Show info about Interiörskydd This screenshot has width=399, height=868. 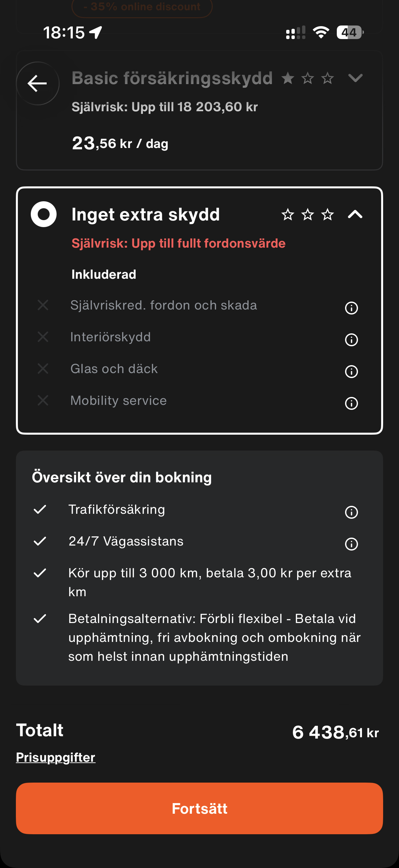coord(351,339)
